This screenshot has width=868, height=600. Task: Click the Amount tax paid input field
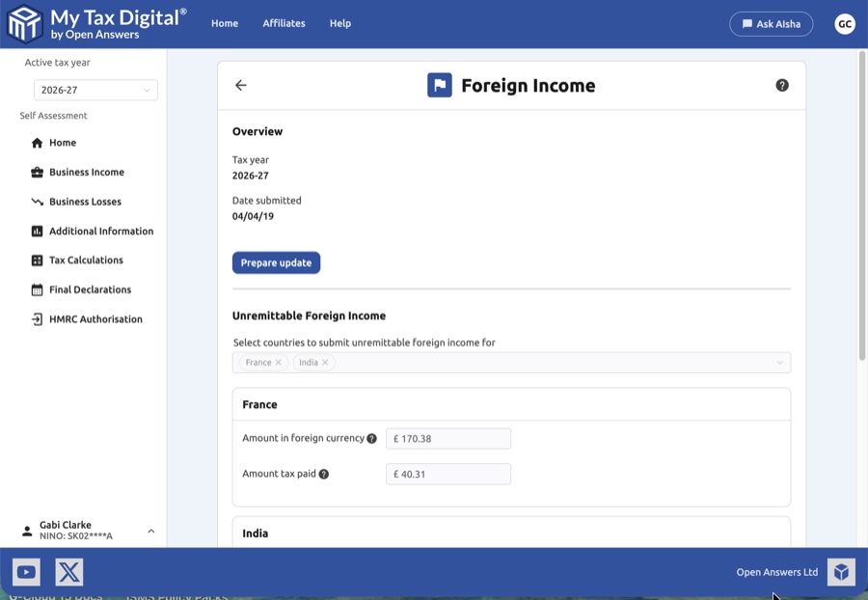[448, 474]
